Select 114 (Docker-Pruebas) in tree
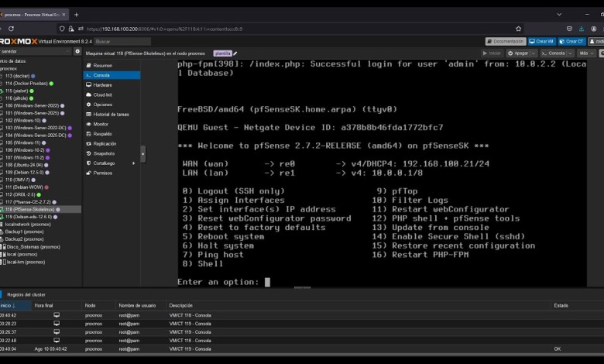The height and width of the screenshot is (364, 604). [26, 83]
